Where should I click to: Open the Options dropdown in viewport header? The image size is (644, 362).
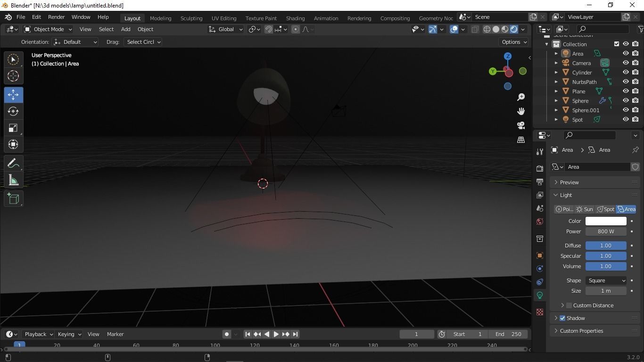(x=514, y=42)
